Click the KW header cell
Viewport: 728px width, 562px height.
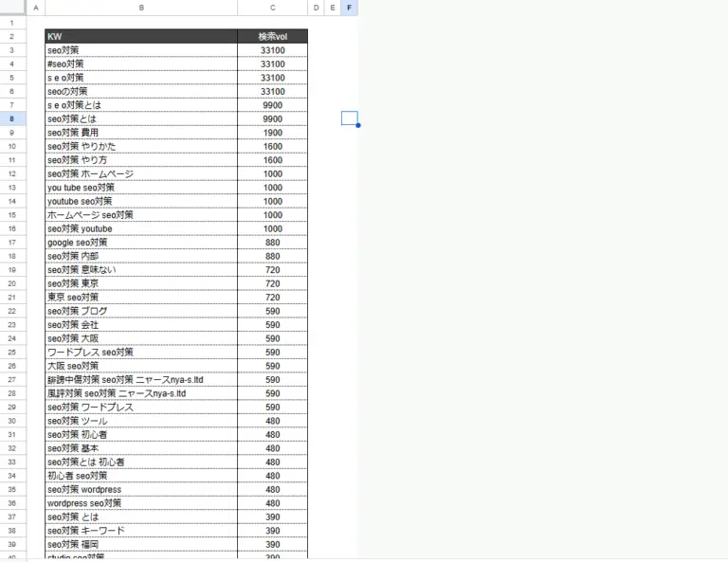(141, 36)
